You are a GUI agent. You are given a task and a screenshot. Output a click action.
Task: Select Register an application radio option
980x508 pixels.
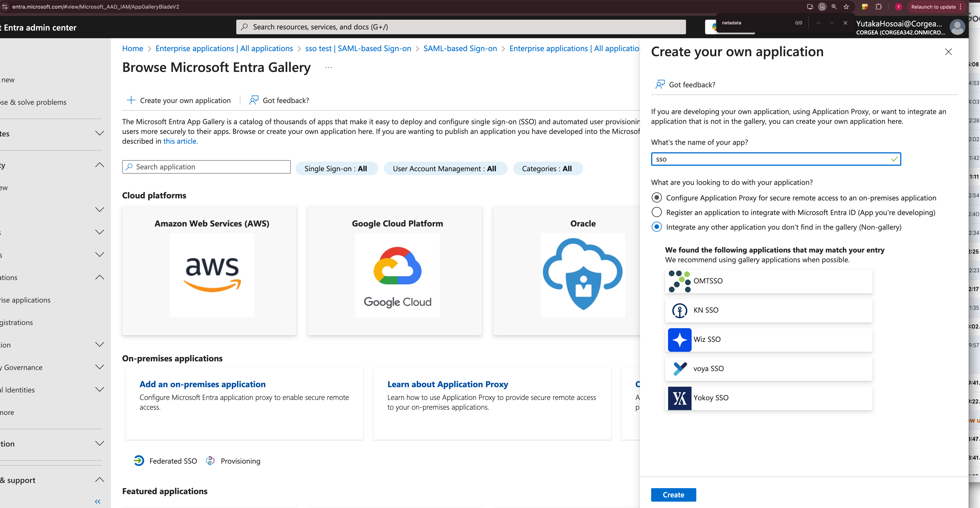657,212
